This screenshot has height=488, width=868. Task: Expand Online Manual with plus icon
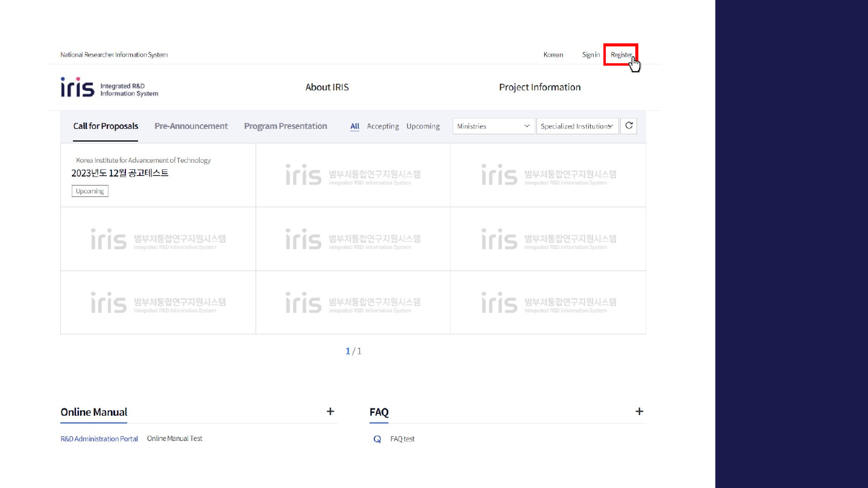pos(330,411)
